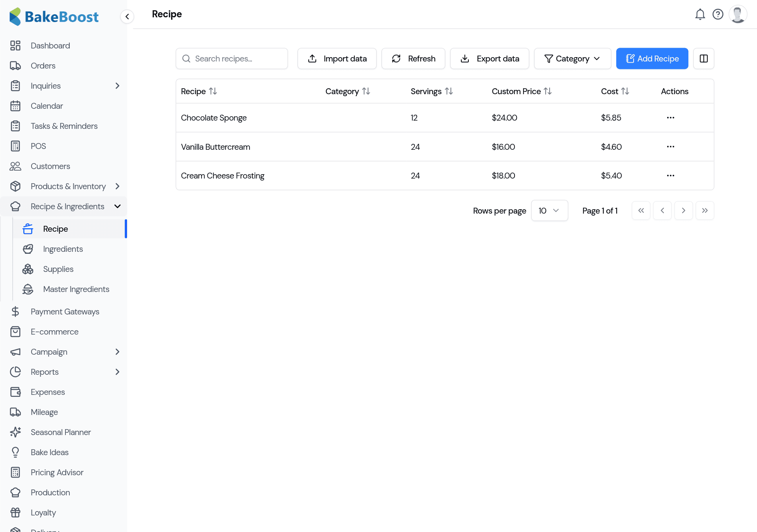Image resolution: width=757 pixels, height=532 pixels.
Task: Click the Loyalty gift icon
Action: coord(15,513)
